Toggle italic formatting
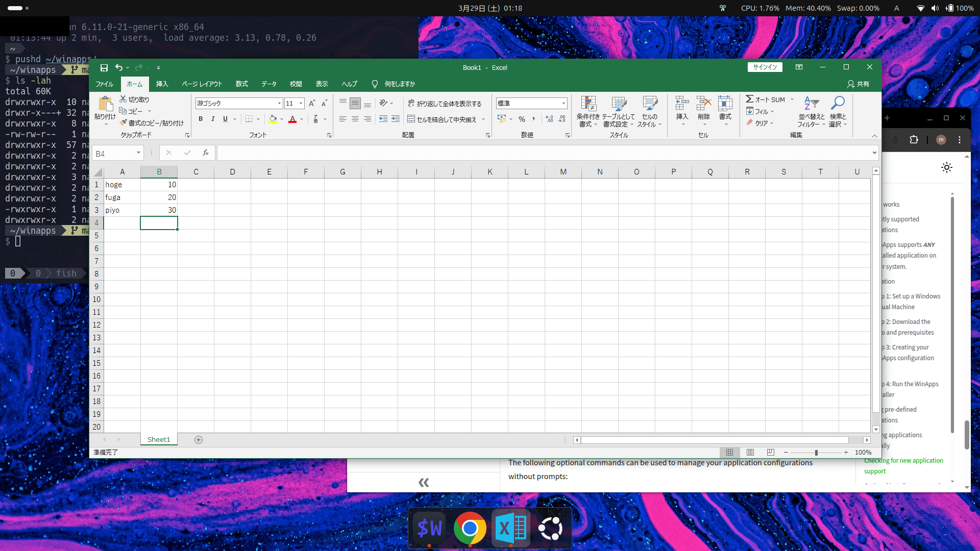This screenshot has height=551, width=980. [x=213, y=119]
